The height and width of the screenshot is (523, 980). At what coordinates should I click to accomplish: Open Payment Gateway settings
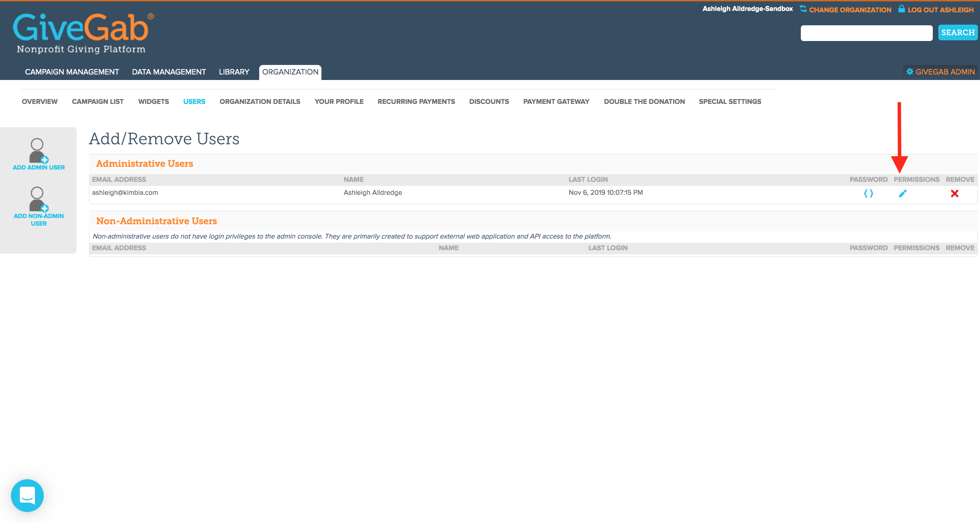tap(556, 102)
